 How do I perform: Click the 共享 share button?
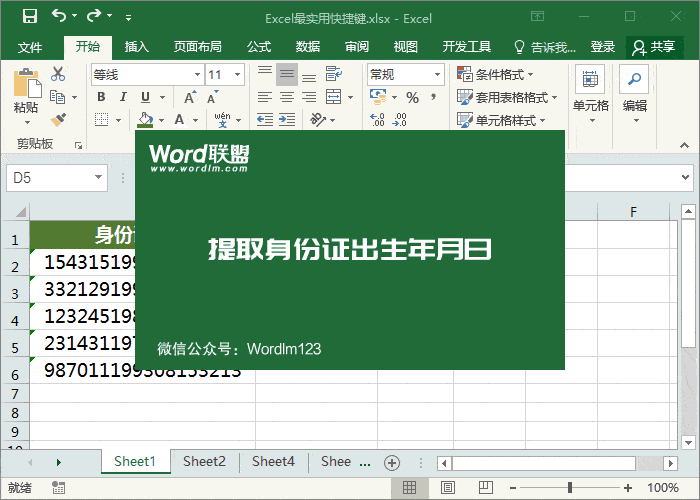tap(655, 47)
